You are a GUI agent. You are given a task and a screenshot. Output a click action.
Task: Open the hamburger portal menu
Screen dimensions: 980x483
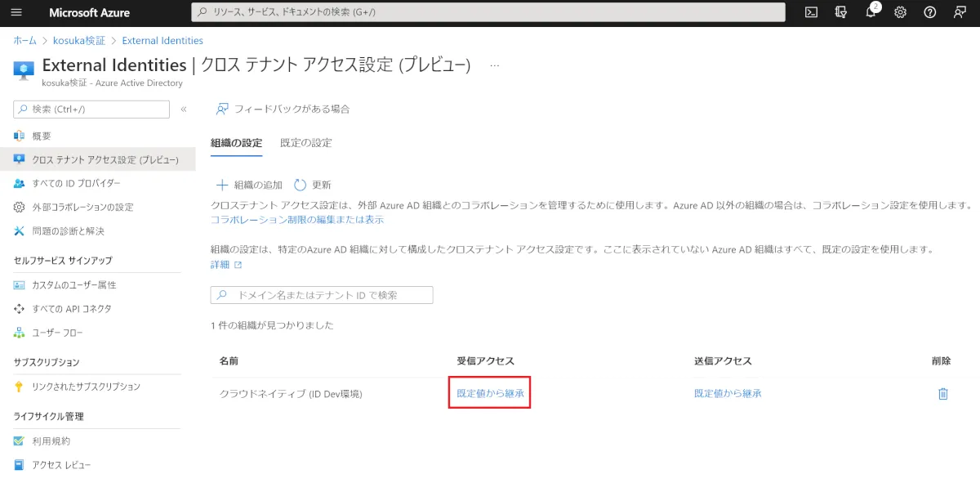(16, 12)
